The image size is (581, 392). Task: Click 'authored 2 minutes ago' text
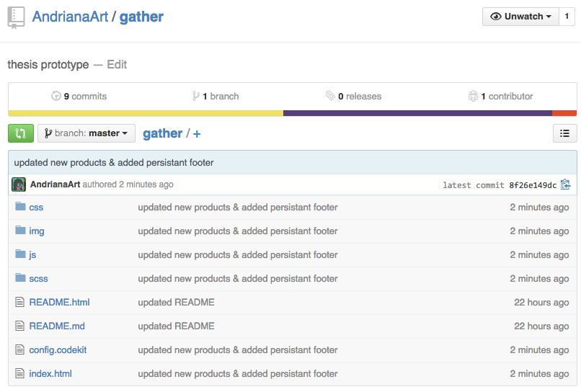[128, 184]
